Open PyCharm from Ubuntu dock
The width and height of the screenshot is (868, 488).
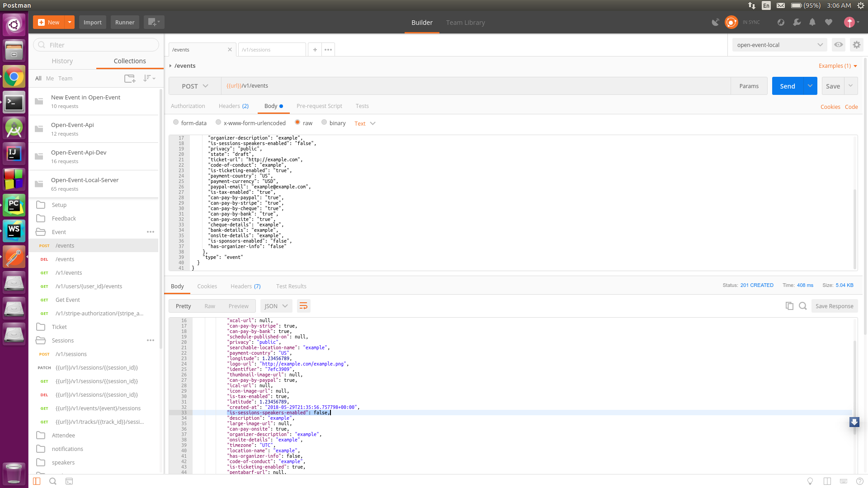(14, 206)
